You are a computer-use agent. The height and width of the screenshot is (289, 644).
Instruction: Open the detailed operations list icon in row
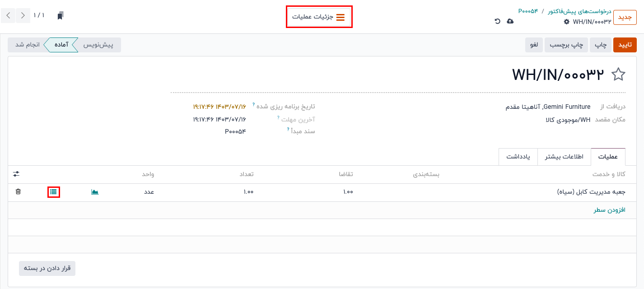(54, 192)
